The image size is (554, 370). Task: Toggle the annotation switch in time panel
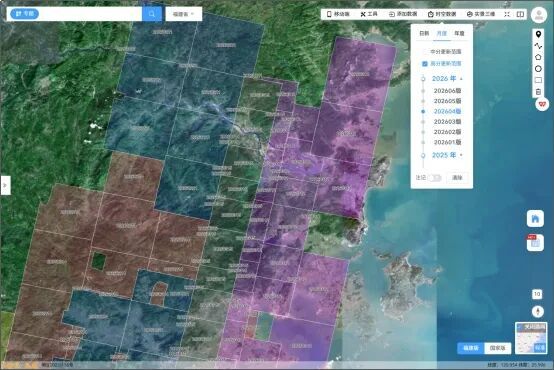[x=434, y=178]
